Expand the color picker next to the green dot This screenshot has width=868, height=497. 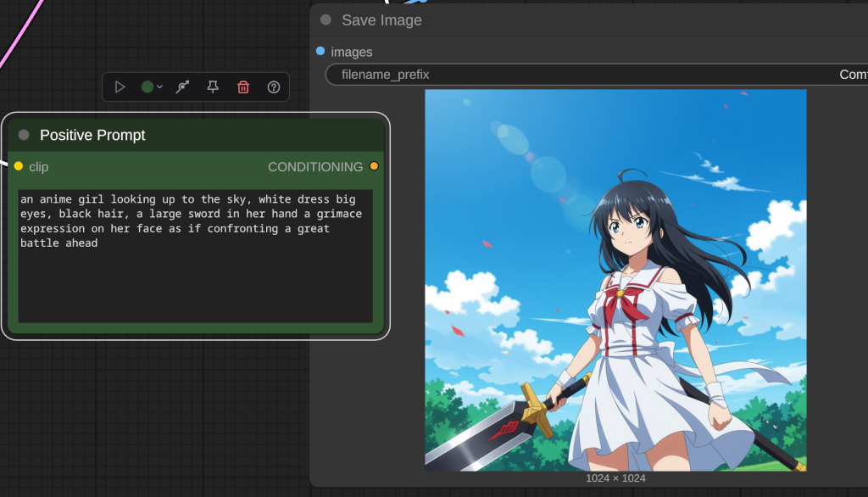tap(159, 87)
